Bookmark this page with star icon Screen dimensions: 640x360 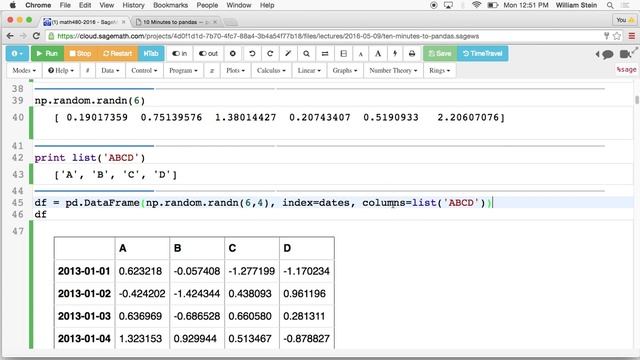tap(617, 36)
